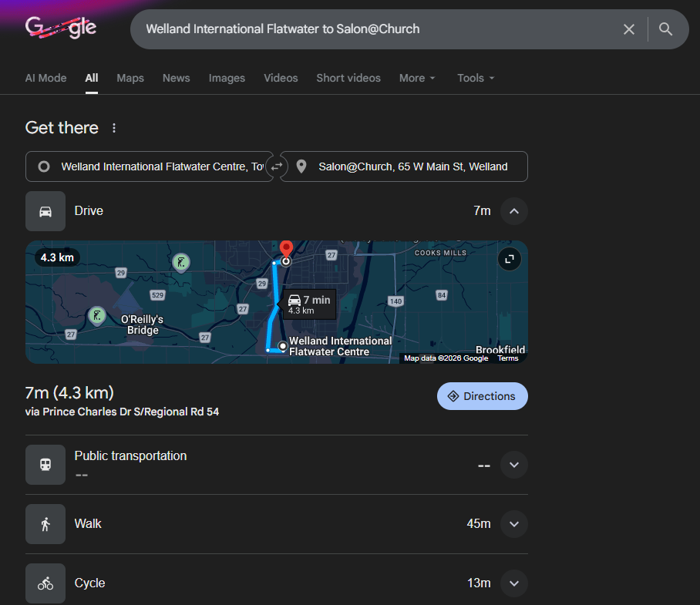Image resolution: width=700 pixels, height=605 pixels.
Task: Click the Google logo
Action: [60, 28]
